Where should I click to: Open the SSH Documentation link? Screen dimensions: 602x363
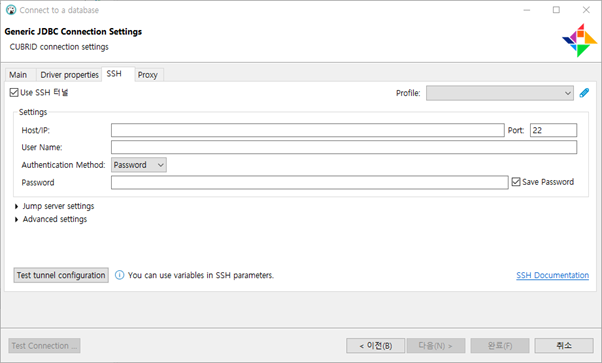pos(552,275)
